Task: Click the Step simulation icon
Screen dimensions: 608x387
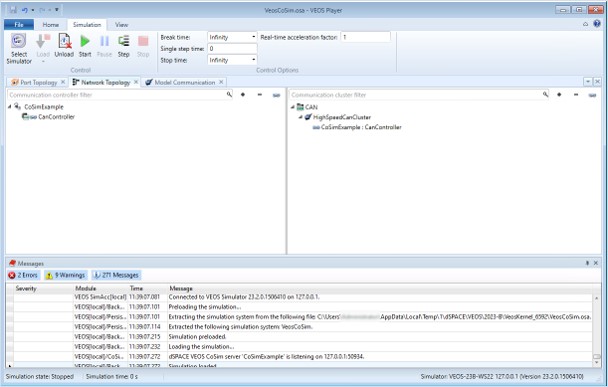Action: tap(124, 41)
